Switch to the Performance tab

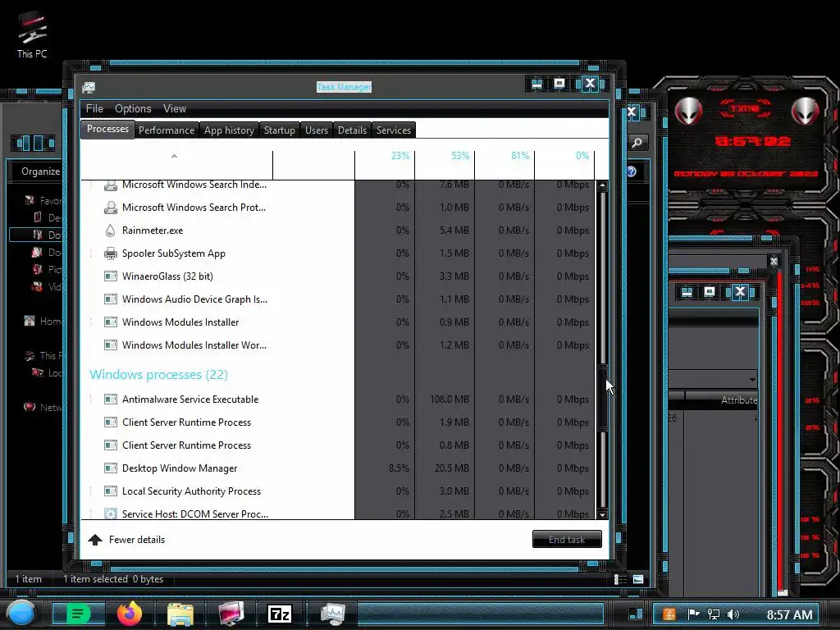point(167,130)
